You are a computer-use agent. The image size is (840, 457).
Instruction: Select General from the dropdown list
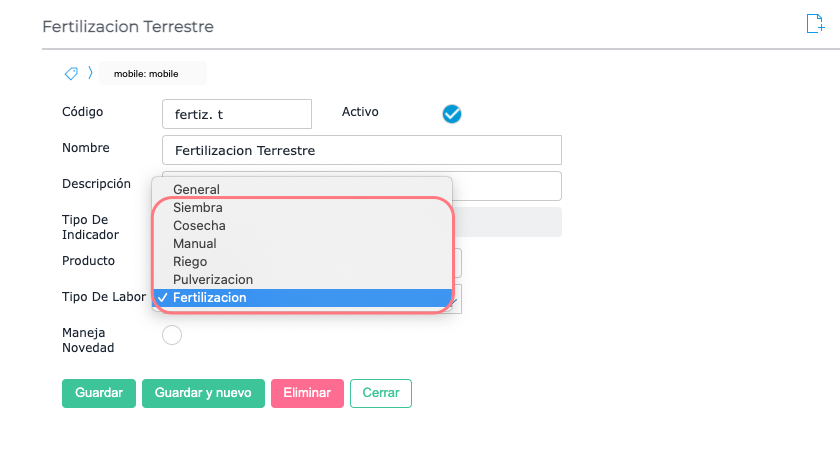(196, 189)
